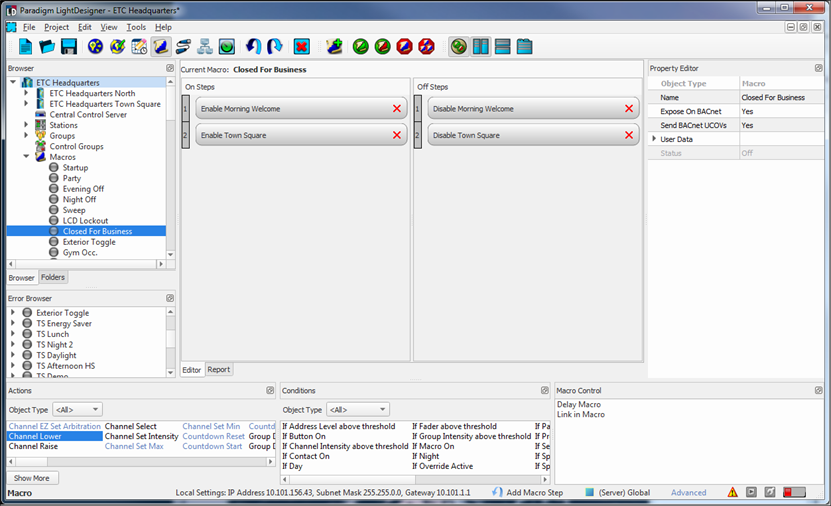
Task: Click the Name property value field
Action: [782, 97]
